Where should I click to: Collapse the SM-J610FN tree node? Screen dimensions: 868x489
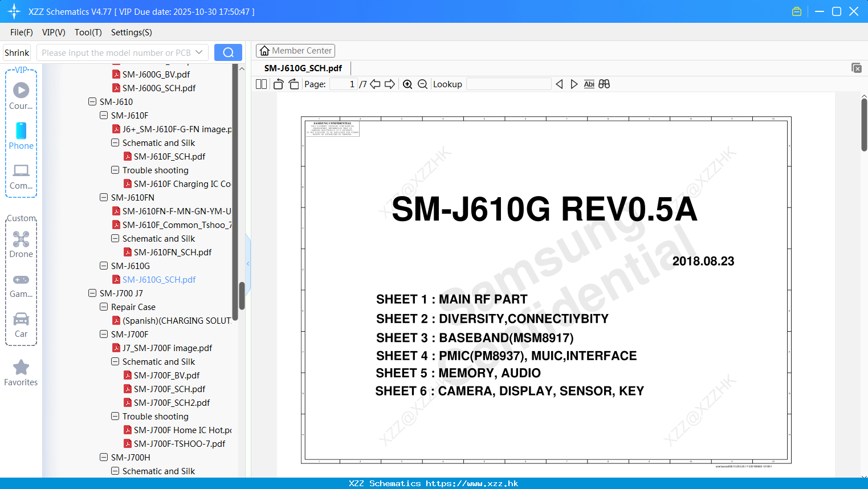click(x=104, y=197)
